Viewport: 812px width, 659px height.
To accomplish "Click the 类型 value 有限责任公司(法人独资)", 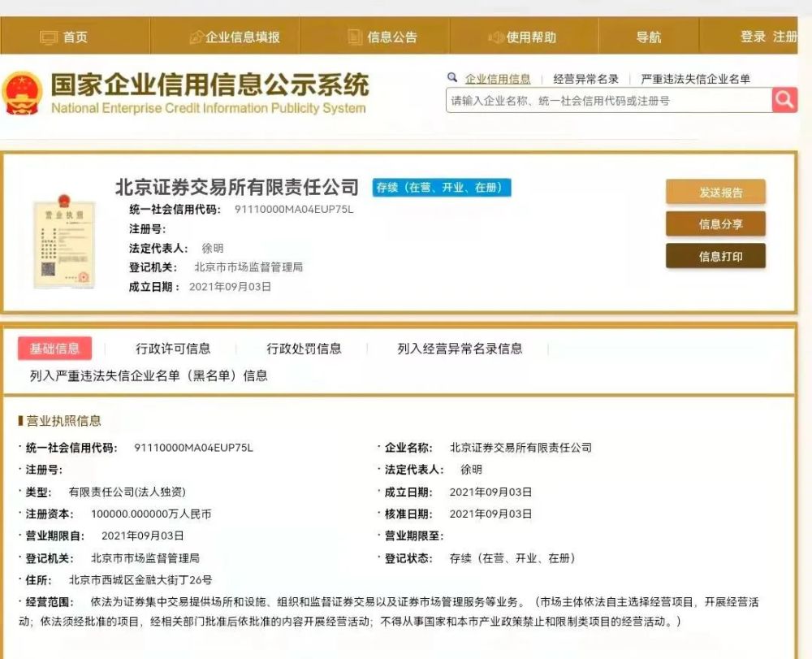I will click(x=127, y=492).
